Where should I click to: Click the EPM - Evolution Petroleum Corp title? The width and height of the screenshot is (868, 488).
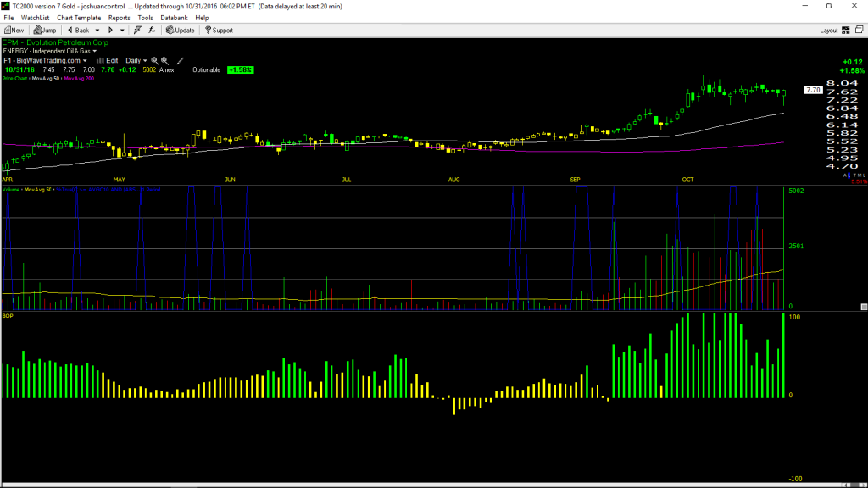point(55,42)
